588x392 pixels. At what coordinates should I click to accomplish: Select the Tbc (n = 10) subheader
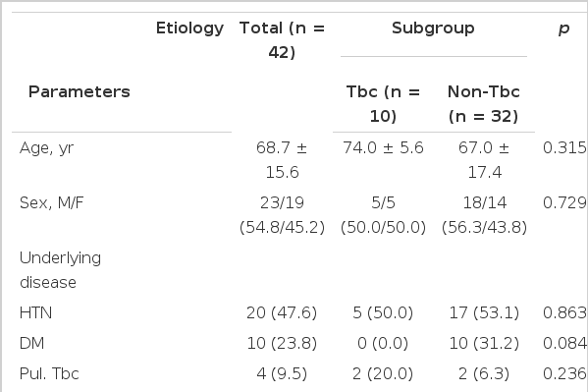[383, 103]
